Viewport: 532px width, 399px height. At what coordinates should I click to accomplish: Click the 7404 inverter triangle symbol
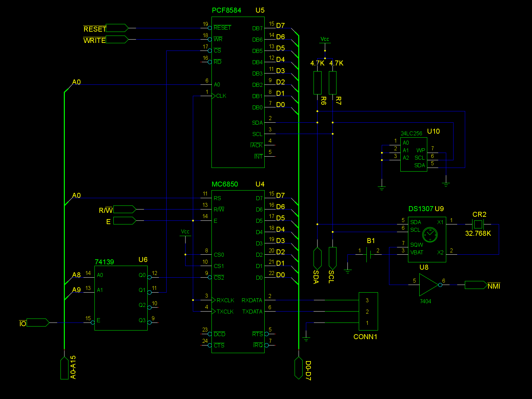tap(428, 285)
